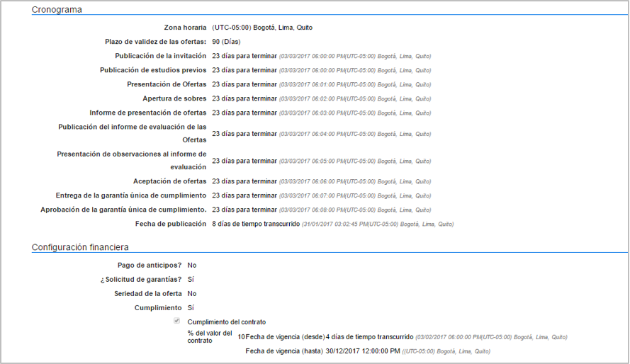630x364 pixels.
Task: Click the Fecha de publicación elapsed time value
Action: pyautogui.click(x=256, y=224)
